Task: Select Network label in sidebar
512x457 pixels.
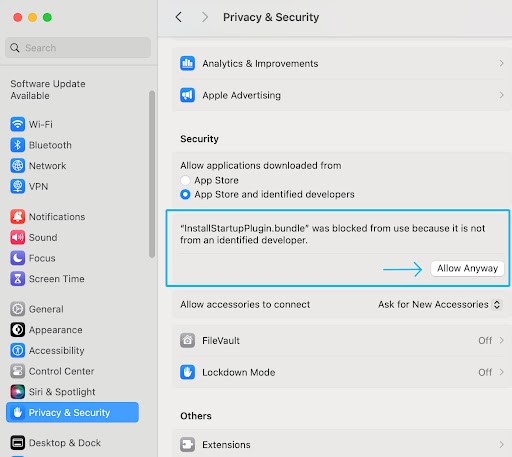Action: [x=47, y=166]
